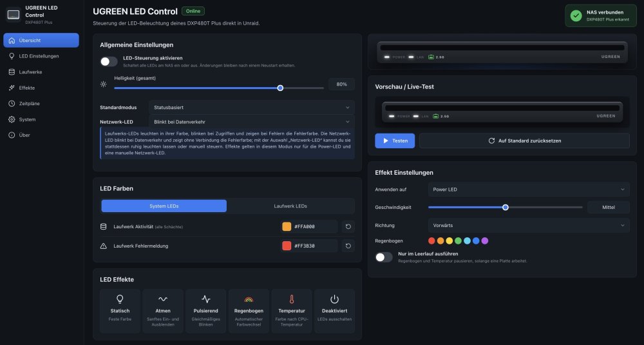Open the Laufwerke page
The height and width of the screenshot is (345, 644).
pos(41,72)
